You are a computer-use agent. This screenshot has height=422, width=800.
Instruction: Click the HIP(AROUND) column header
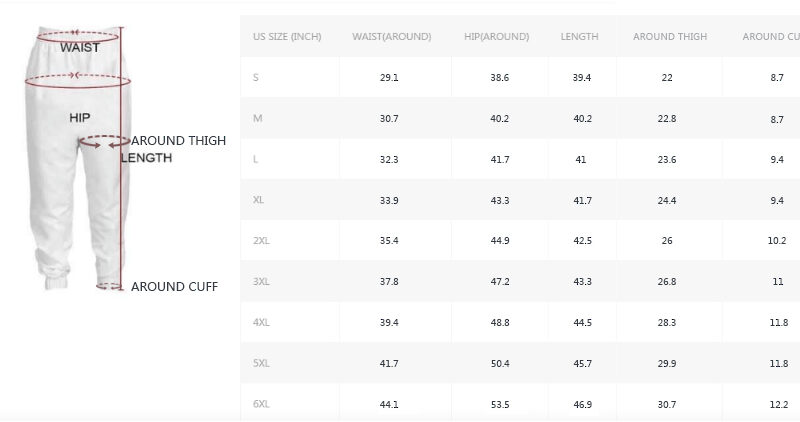click(496, 37)
